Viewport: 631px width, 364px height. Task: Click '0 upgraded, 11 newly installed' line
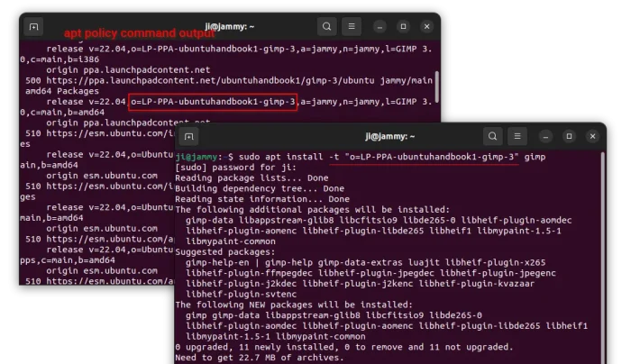(x=344, y=347)
